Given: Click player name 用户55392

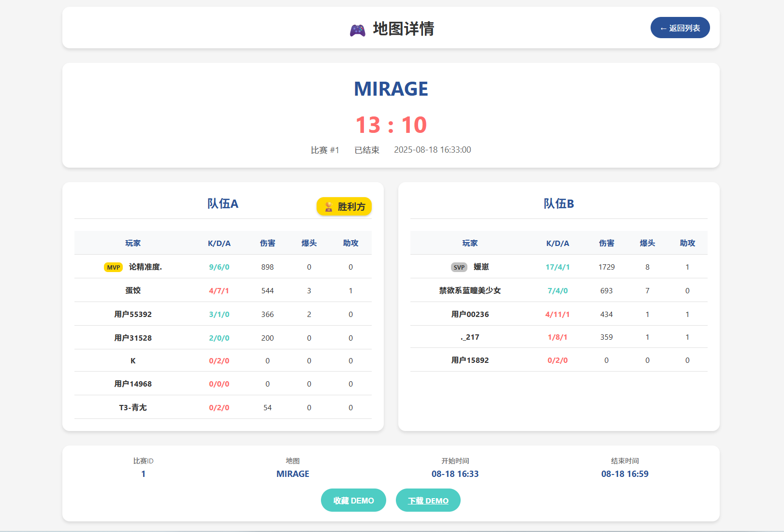Looking at the screenshot, I should pos(133,314).
